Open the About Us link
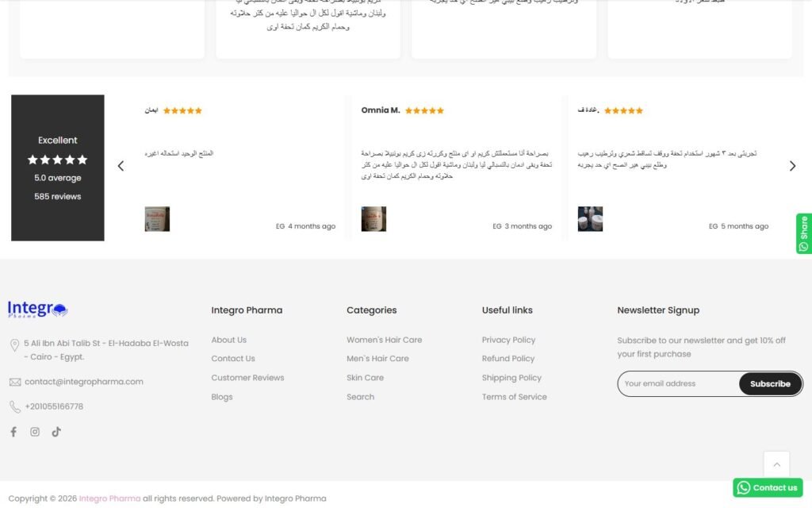 (x=229, y=340)
